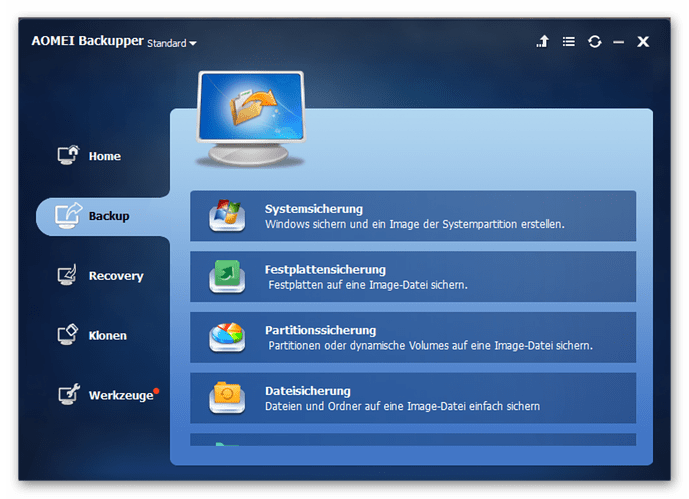
Task: Start Systemsicherung backup option
Action: [413, 216]
